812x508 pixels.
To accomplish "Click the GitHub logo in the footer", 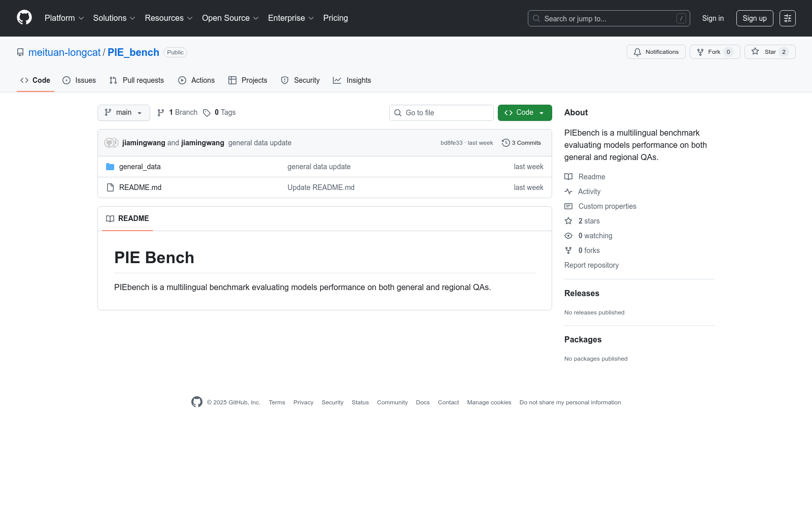I will [x=197, y=402].
